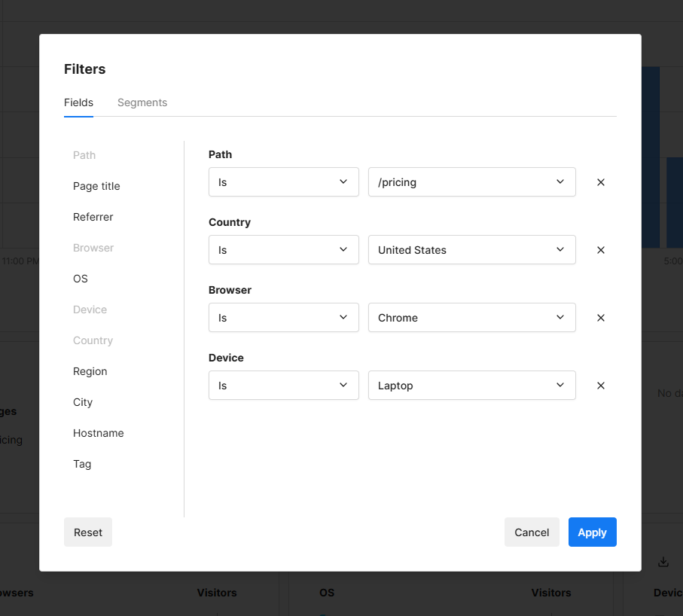The width and height of the screenshot is (683, 616).
Task: Remove the Path filter row
Action: point(600,182)
